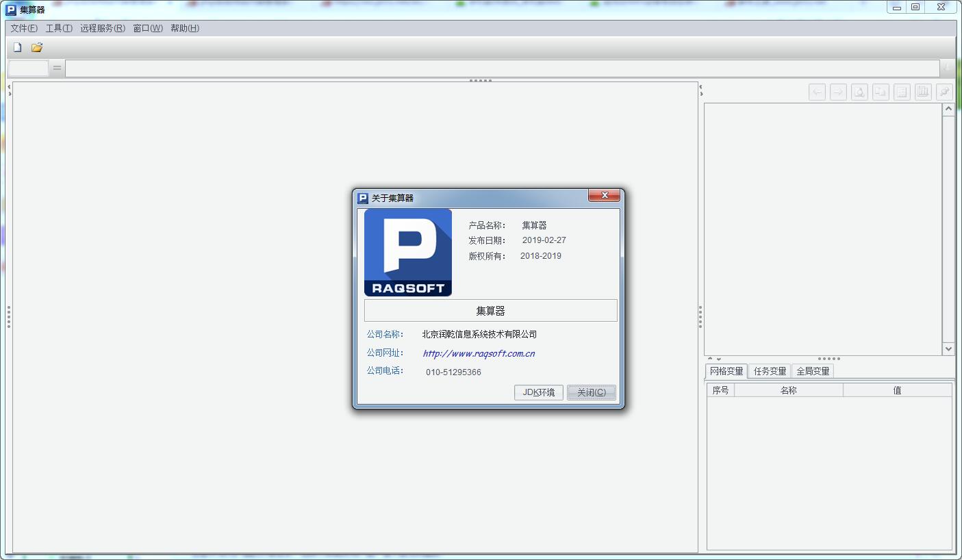Viewport: 962px width, 560px height.
Task: Click the New file toolbar icon
Action: pos(18,47)
